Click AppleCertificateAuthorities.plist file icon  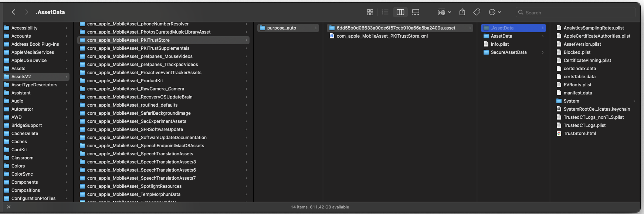tap(559, 36)
